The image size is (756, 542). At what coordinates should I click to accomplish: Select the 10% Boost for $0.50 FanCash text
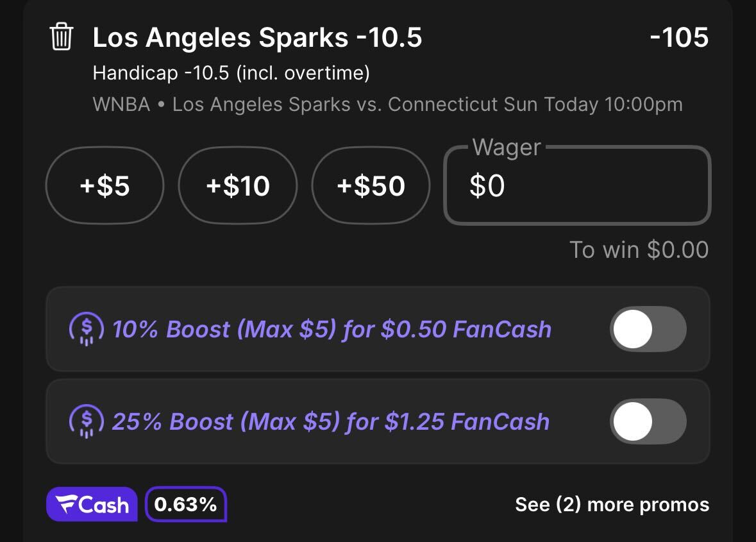pyautogui.click(x=332, y=329)
